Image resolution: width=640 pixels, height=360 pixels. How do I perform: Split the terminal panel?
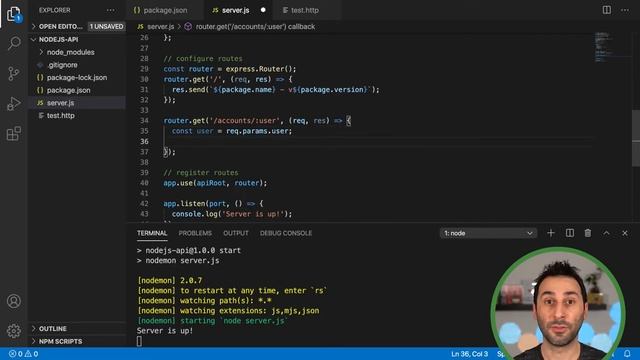pyautogui.click(x=570, y=233)
